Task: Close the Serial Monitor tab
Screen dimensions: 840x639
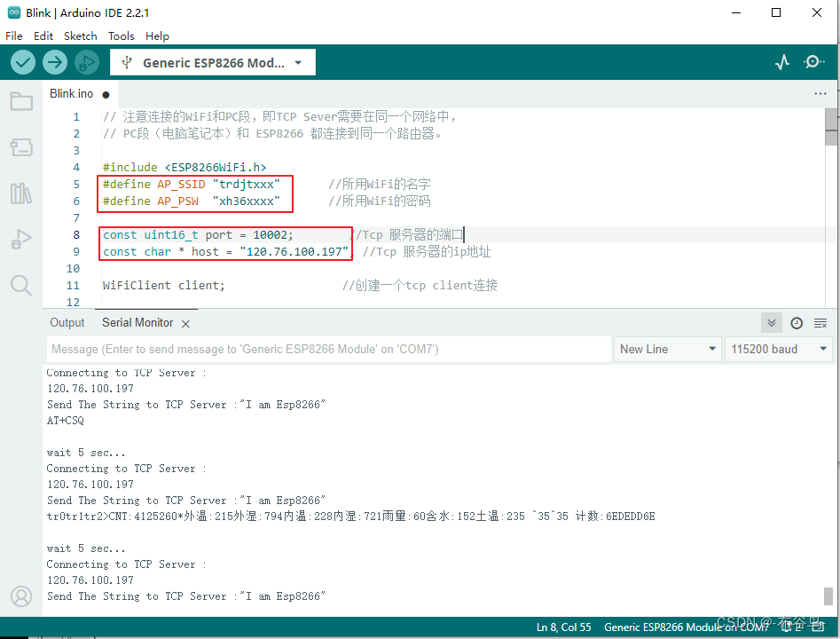Action: [x=184, y=323]
